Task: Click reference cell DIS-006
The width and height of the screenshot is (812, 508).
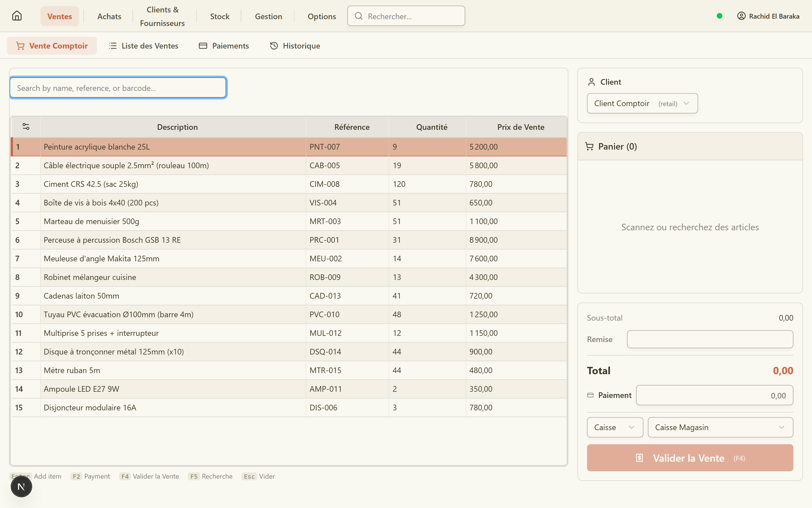Action: click(x=347, y=408)
